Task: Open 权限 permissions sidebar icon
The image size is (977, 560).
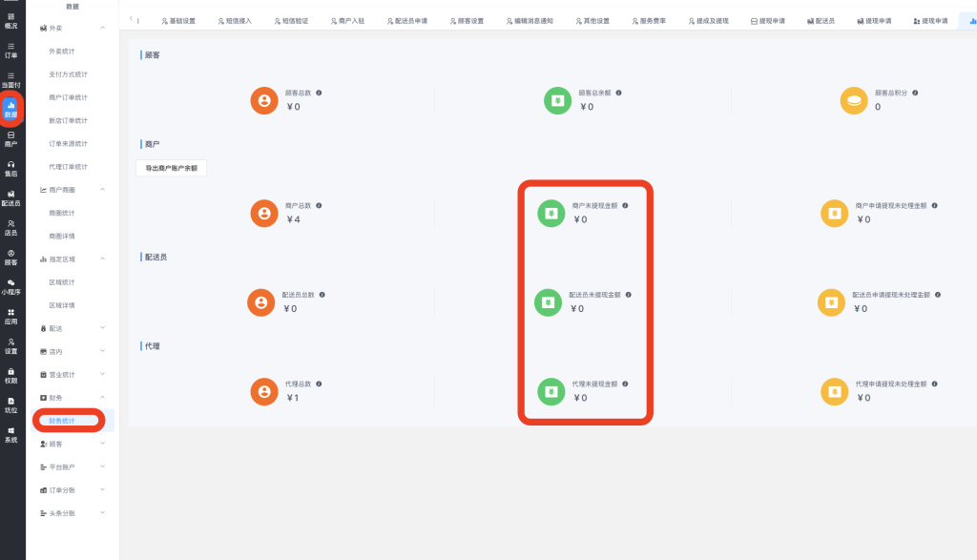Action: [10, 375]
